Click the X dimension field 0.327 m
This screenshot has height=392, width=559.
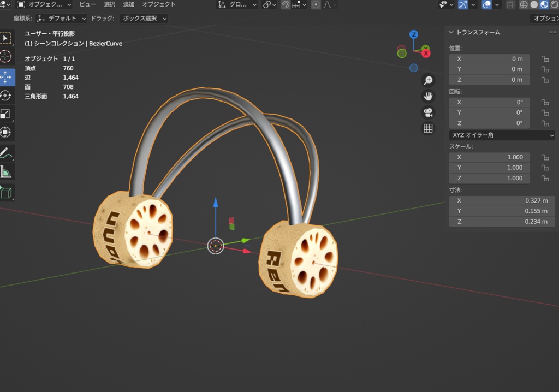(502, 201)
